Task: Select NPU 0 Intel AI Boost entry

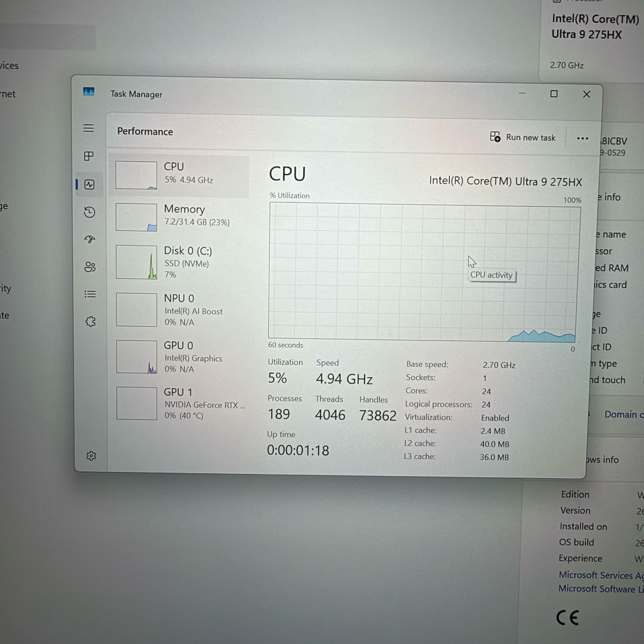Action: point(179,310)
